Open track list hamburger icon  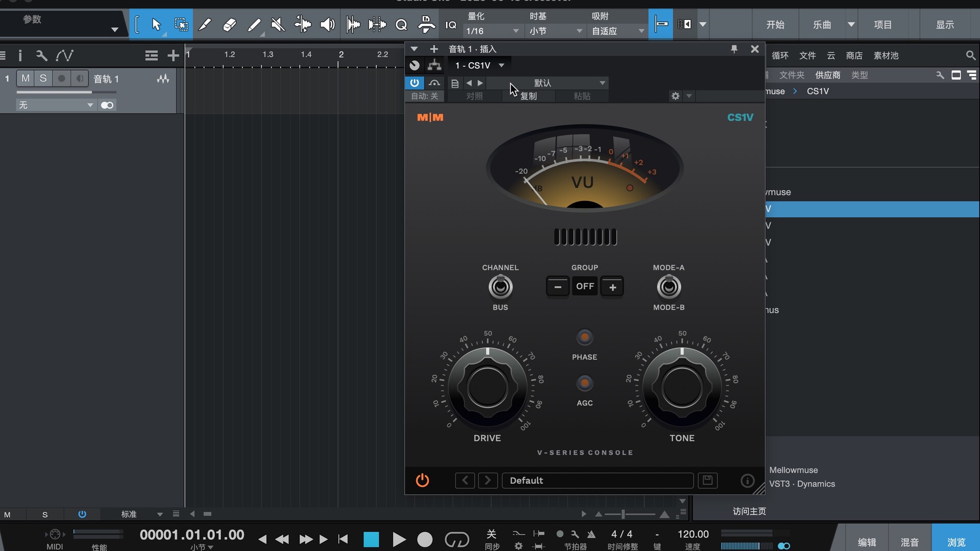pyautogui.click(x=151, y=55)
